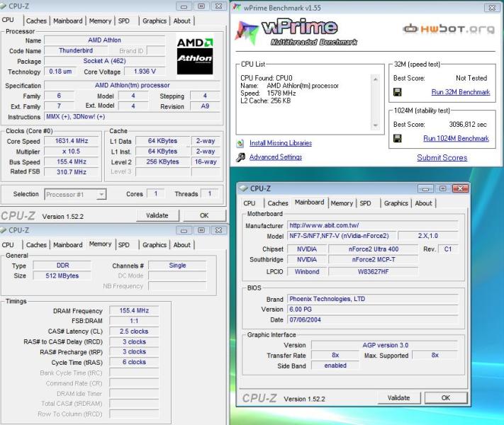Screen dimensions: 504x425
Task: Click the BIOS Date field 07/06/2004
Action: pyautogui.click(x=373, y=320)
